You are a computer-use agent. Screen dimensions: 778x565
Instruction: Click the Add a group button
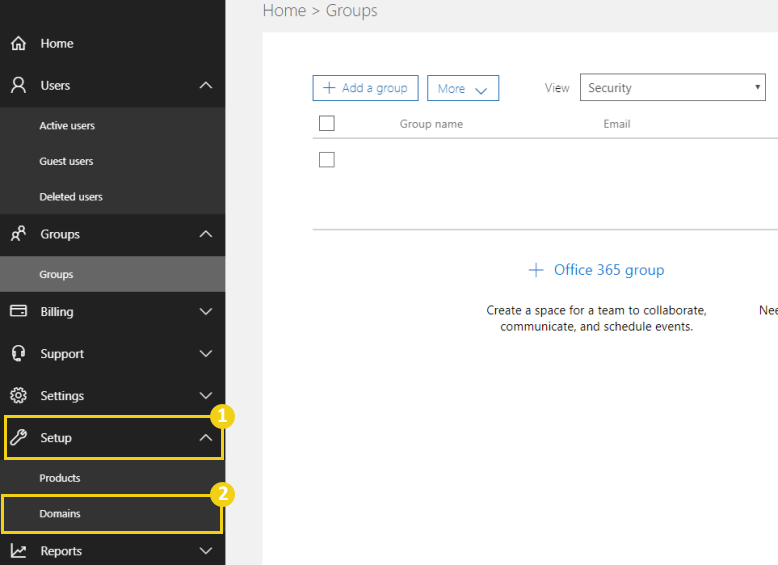(365, 88)
